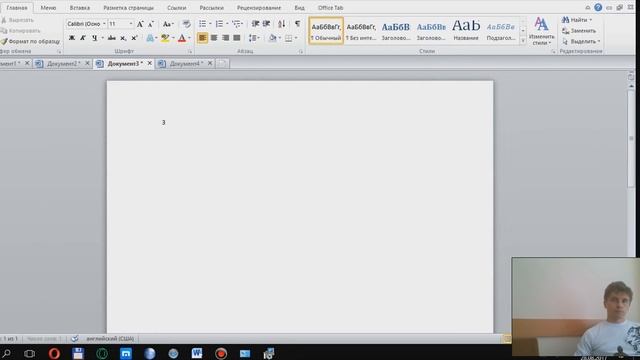Toggle align text left

click(202, 38)
